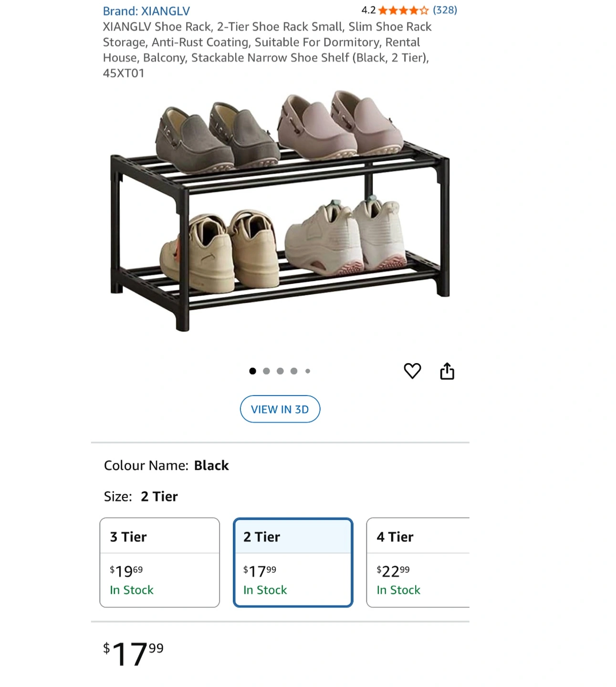Image resolution: width=616 pixels, height=687 pixels.
Task: Go to the third image dot
Action: pyautogui.click(x=280, y=371)
